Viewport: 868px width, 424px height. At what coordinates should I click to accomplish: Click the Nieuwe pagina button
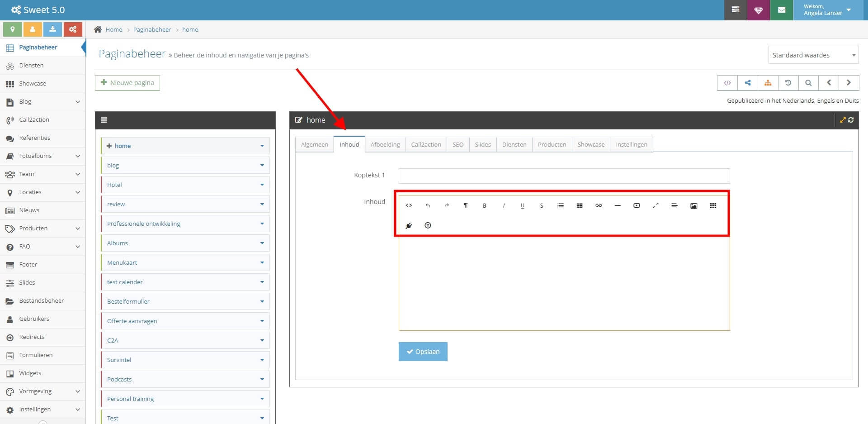pos(127,83)
